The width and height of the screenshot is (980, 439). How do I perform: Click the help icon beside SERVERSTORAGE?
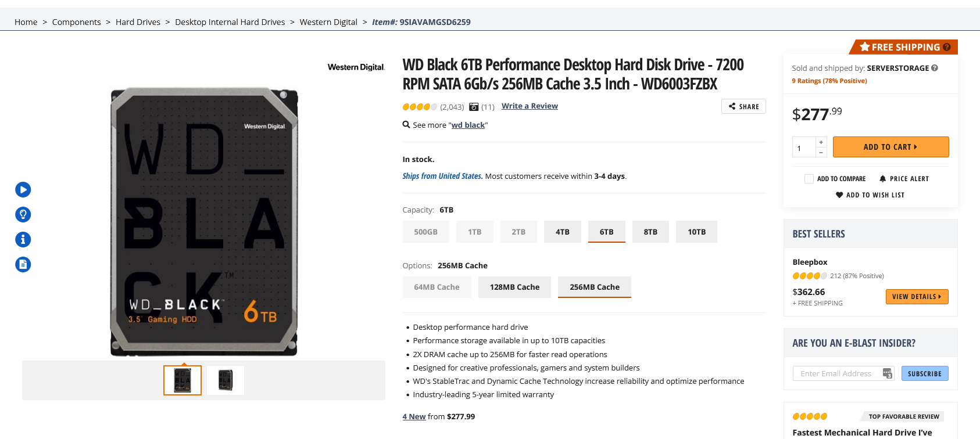pyautogui.click(x=935, y=68)
